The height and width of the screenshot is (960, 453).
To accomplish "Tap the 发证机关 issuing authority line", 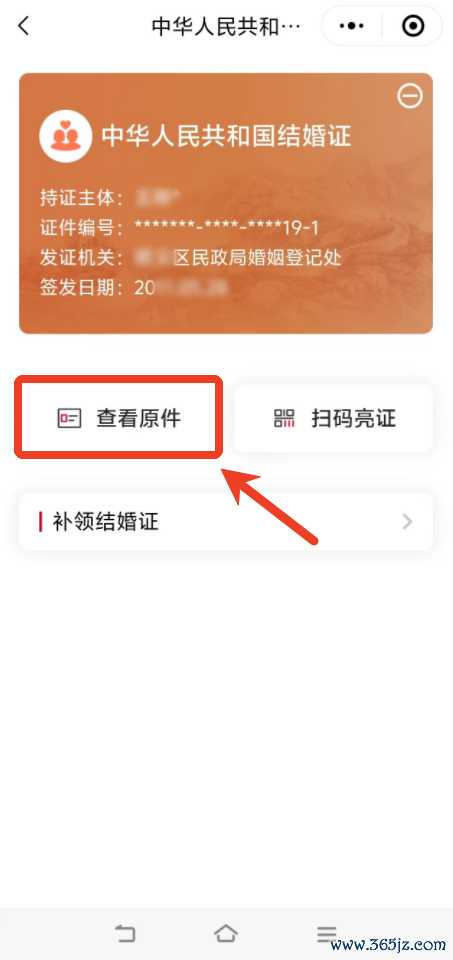I will click(190, 258).
